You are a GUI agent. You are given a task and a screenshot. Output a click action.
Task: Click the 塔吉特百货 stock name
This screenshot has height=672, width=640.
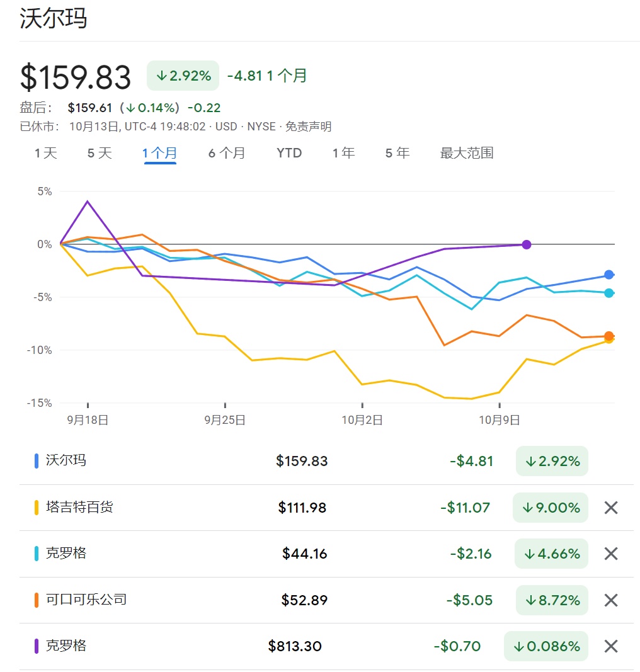79,507
